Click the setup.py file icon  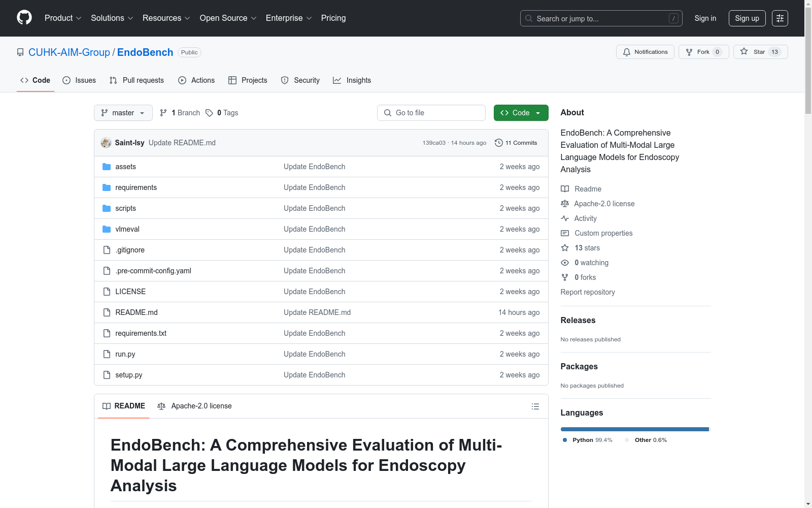pyautogui.click(x=107, y=375)
